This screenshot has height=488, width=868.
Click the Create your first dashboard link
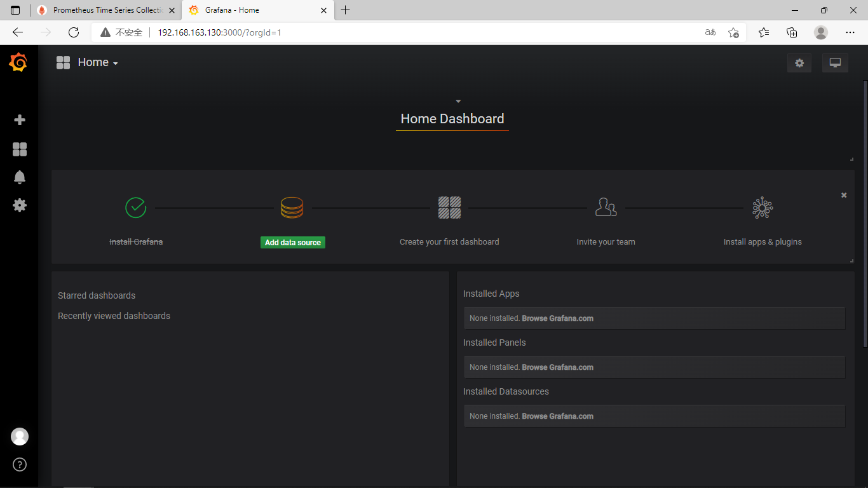pyautogui.click(x=449, y=242)
